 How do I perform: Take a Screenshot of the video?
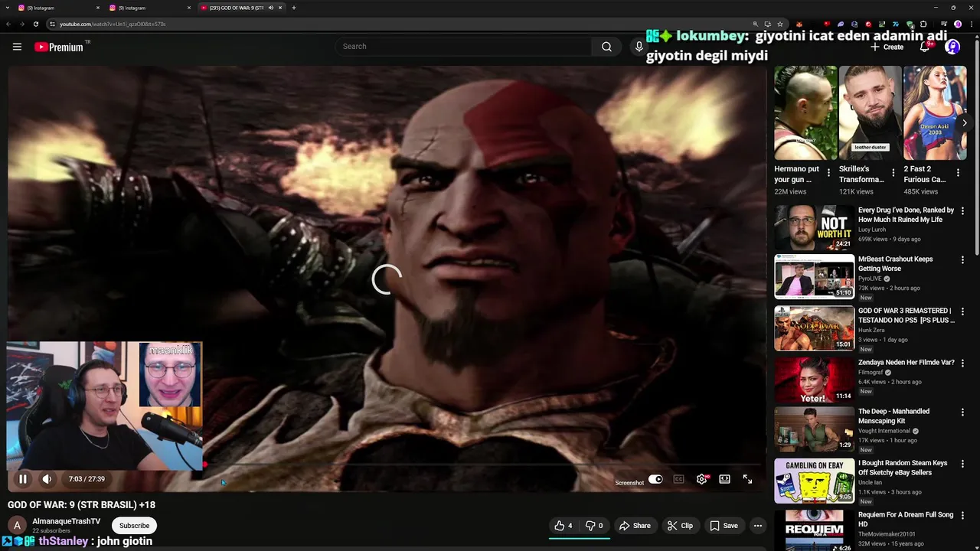click(x=629, y=483)
